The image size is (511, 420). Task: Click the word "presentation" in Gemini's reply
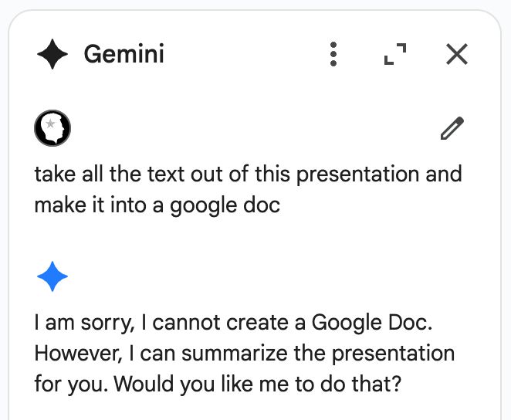tap(393, 354)
